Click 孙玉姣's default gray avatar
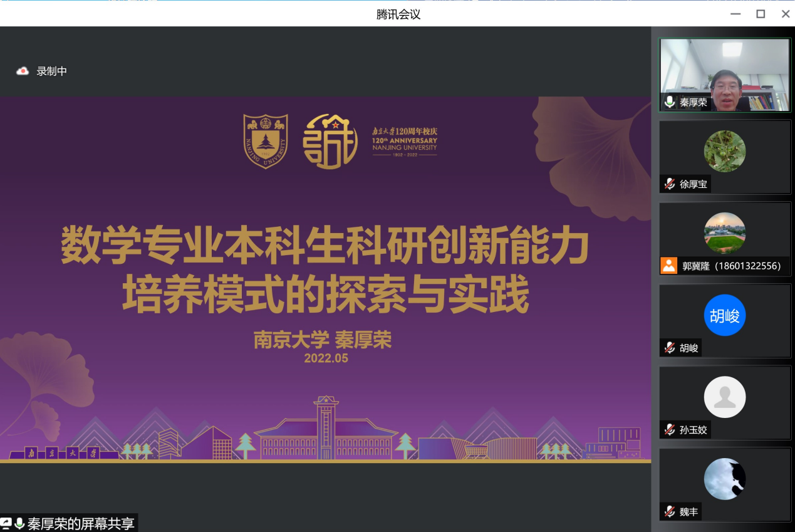This screenshot has height=532, width=795. pyautogui.click(x=724, y=397)
